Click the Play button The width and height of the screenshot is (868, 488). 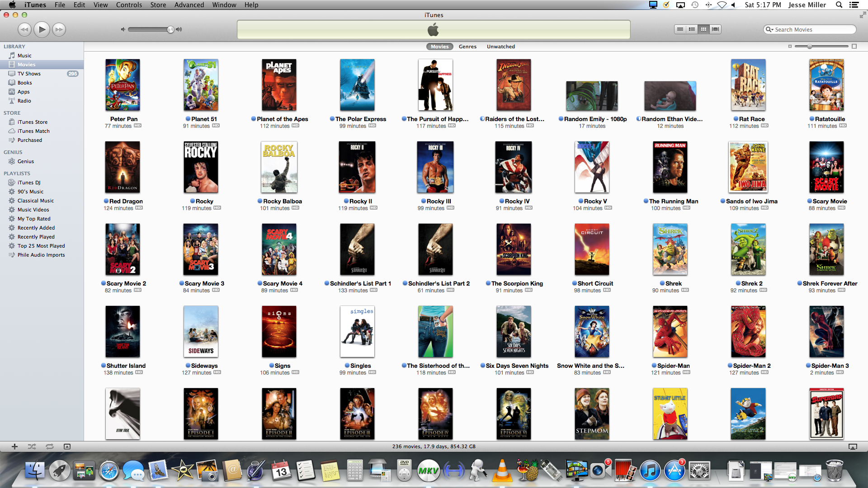coord(42,30)
